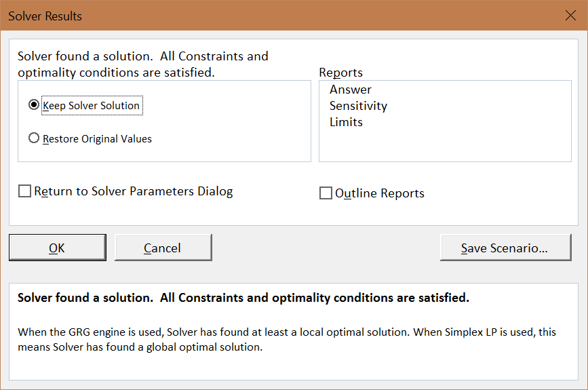Close the Solver Results dialog with X
588x390 pixels.
(x=570, y=16)
